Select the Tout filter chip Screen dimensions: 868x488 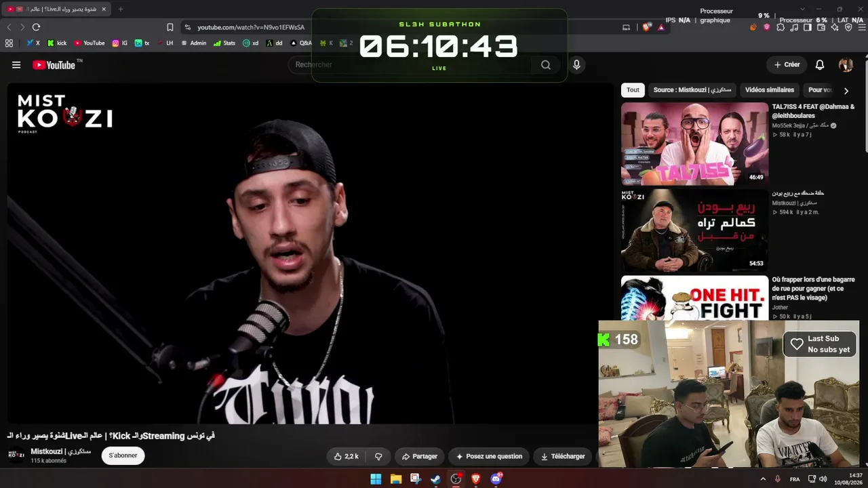point(633,90)
